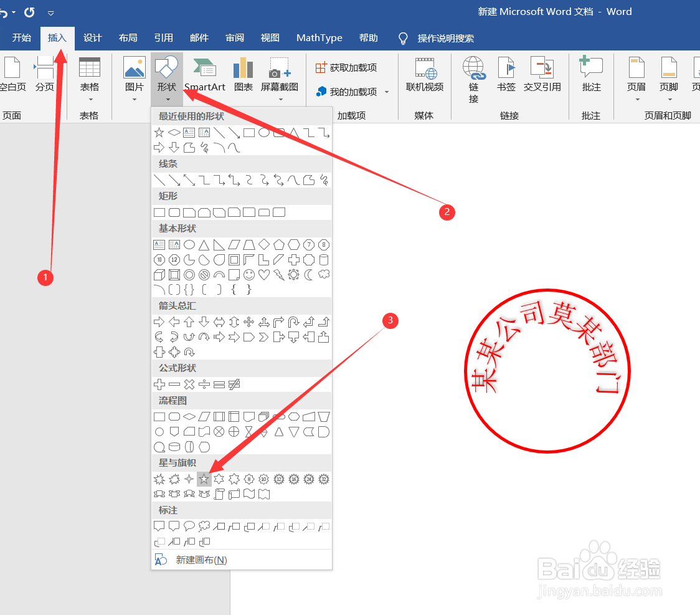Screen dimensions: 700x615
Task: Open the 页眉 header dropdown
Action: [636, 79]
